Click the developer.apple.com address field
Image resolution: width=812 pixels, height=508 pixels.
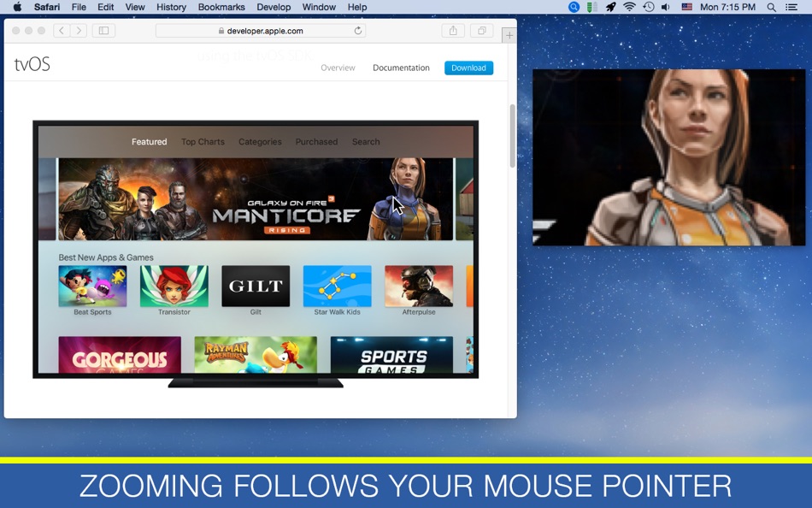261,31
